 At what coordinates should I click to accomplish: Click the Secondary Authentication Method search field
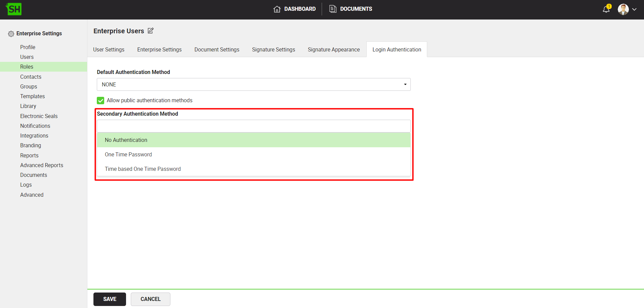253,126
